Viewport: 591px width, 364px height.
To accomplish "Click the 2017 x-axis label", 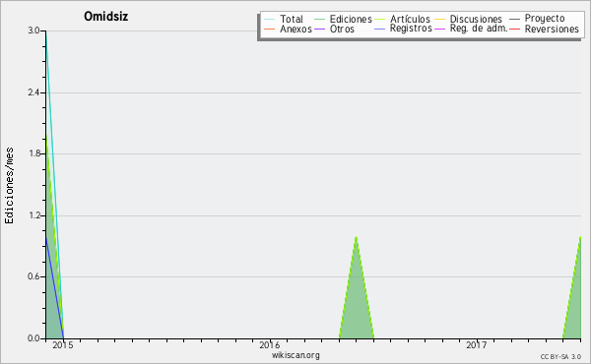I will [477, 345].
